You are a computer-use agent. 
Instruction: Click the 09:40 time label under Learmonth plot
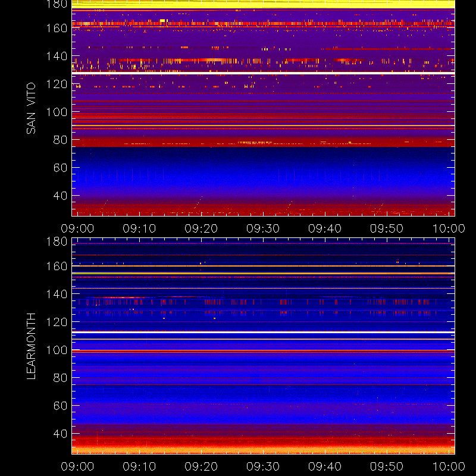(x=325, y=466)
